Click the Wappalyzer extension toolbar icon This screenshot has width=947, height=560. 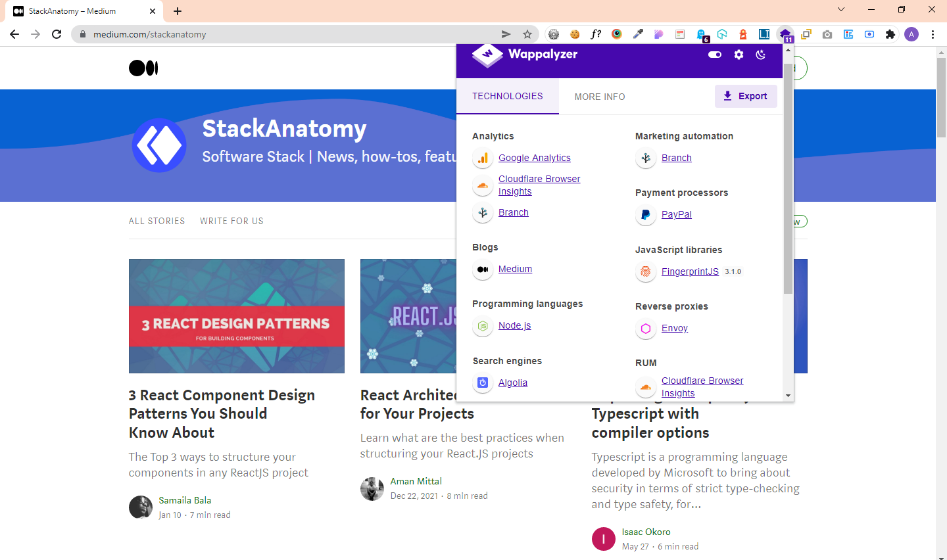coord(785,34)
